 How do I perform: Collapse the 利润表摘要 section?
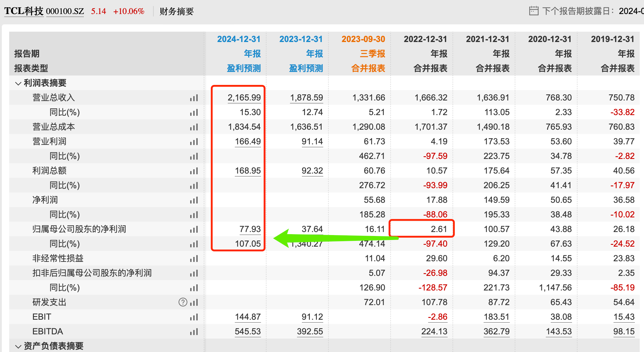click(18, 83)
